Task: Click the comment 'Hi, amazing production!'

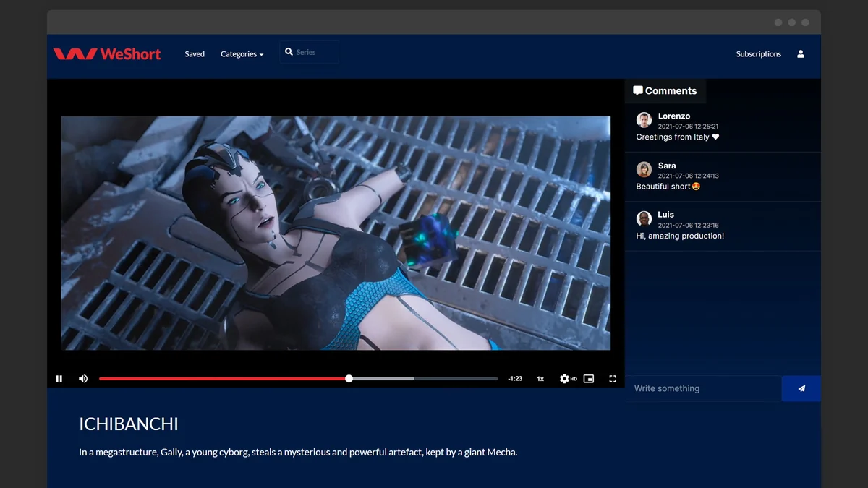Action: [680, 236]
